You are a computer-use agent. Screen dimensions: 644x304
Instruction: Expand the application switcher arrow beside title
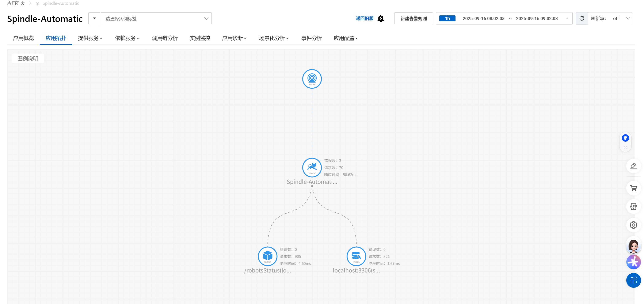tap(94, 19)
